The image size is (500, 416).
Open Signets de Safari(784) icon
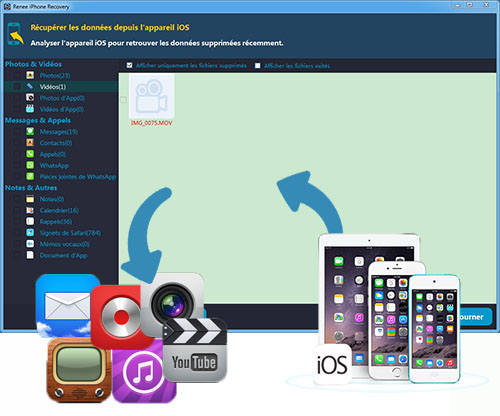click(x=30, y=233)
